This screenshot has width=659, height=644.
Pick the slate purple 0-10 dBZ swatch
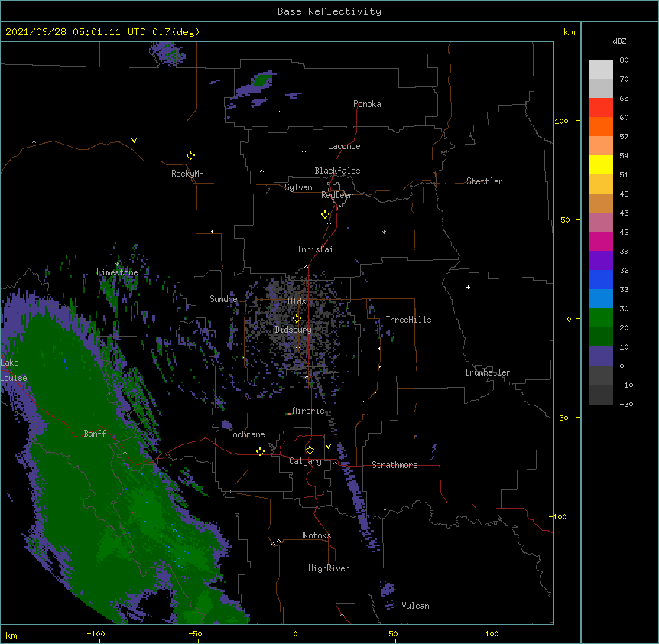click(601, 356)
